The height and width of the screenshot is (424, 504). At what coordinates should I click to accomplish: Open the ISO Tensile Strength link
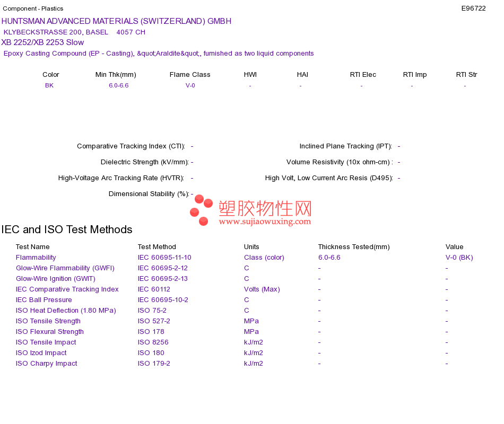[x=48, y=321]
